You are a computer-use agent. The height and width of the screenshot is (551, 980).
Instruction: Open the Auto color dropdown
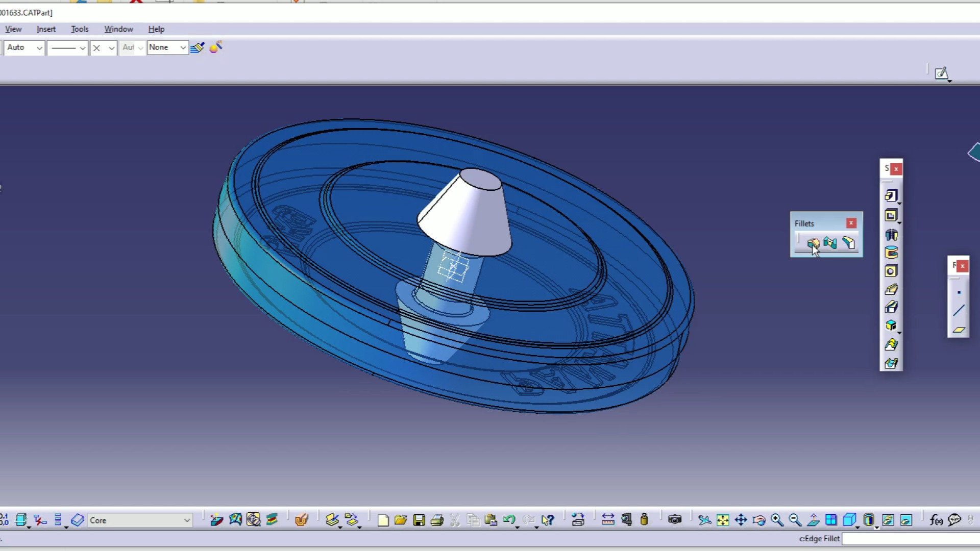pyautogui.click(x=39, y=47)
